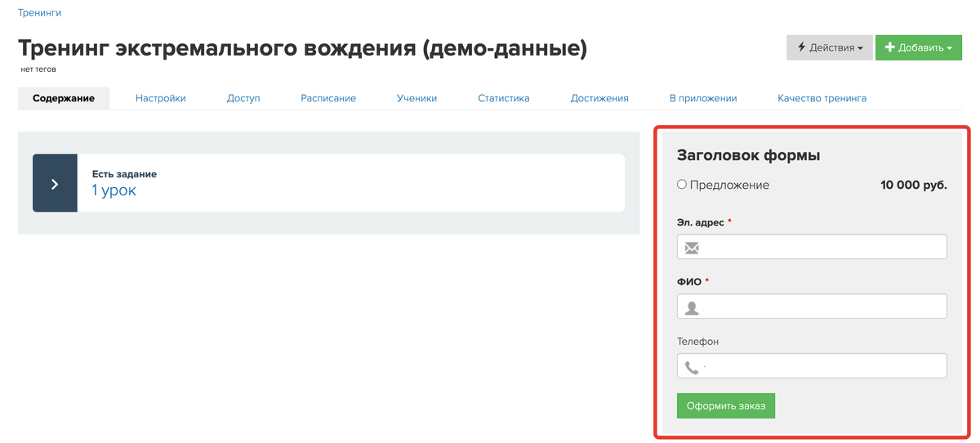
Task: Switch to the Содержание tab
Action: coord(64,98)
